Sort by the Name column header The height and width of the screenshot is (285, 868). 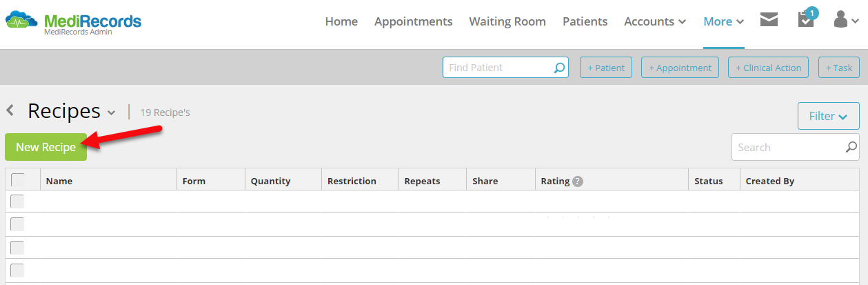(59, 181)
